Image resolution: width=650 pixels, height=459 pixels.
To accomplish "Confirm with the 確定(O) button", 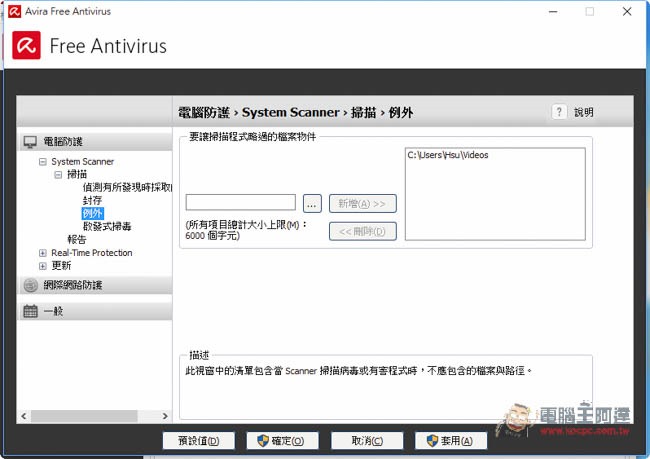I will [x=282, y=441].
